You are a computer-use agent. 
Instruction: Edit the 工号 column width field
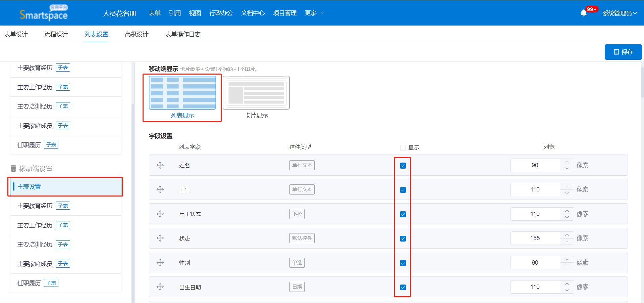tap(535, 189)
